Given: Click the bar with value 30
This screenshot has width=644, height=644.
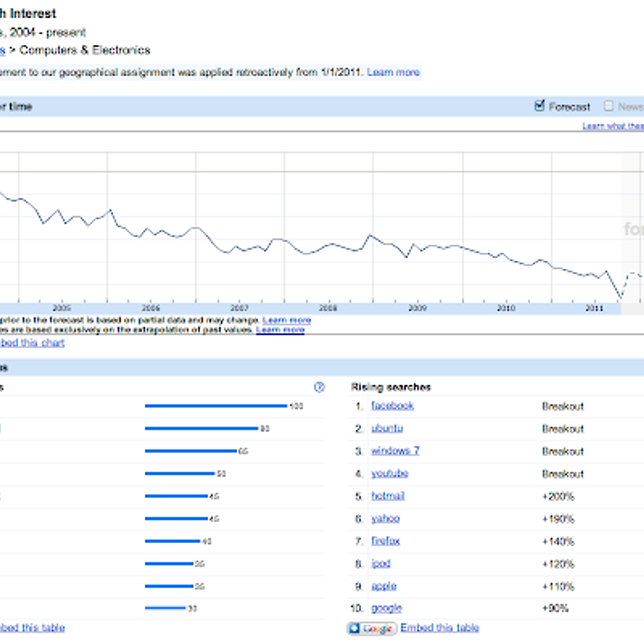Looking at the screenshot, I should [x=165, y=608].
